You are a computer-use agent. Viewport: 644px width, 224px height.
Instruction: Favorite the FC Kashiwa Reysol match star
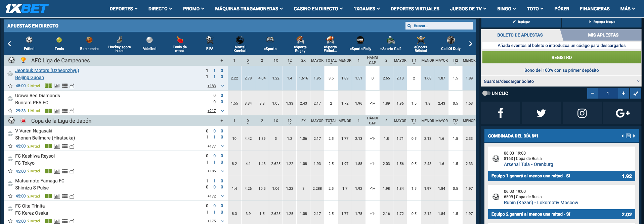pyautogui.click(x=10, y=171)
